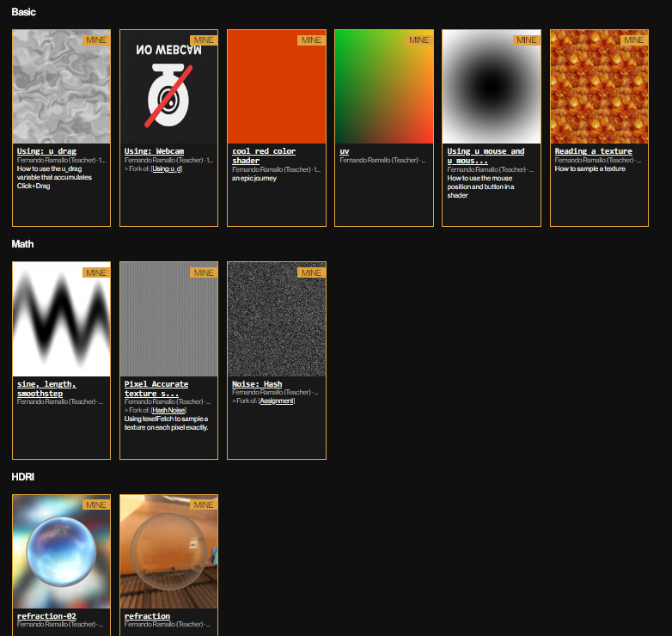Viewport: 672px width, 636px height.
Task: Click MINE badge on 'refraction-02' card
Action: tap(96, 505)
